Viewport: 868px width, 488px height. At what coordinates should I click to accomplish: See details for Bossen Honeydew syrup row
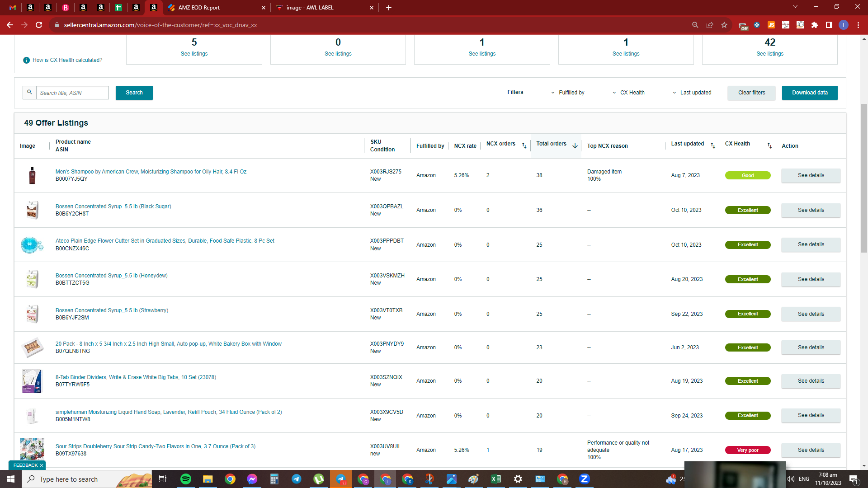811,279
